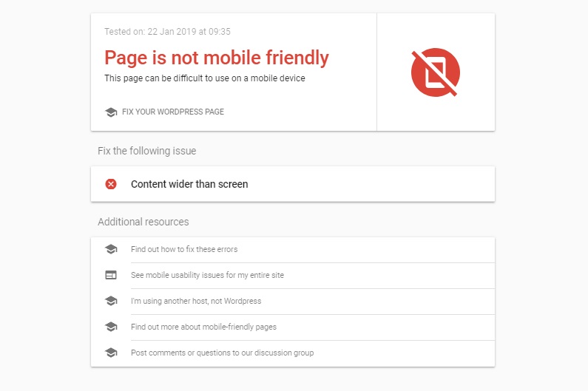Click the red crossed-out mobile phone icon

(x=436, y=72)
